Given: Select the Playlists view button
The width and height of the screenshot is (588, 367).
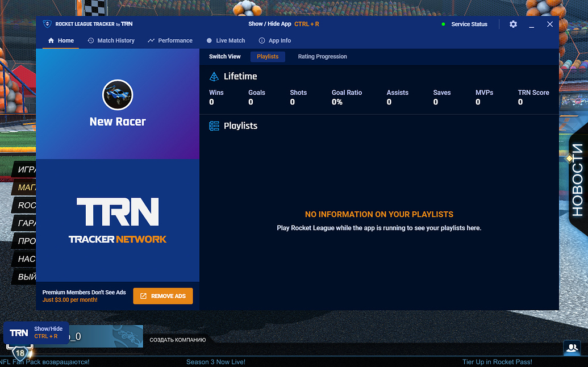Looking at the screenshot, I should [x=268, y=57].
